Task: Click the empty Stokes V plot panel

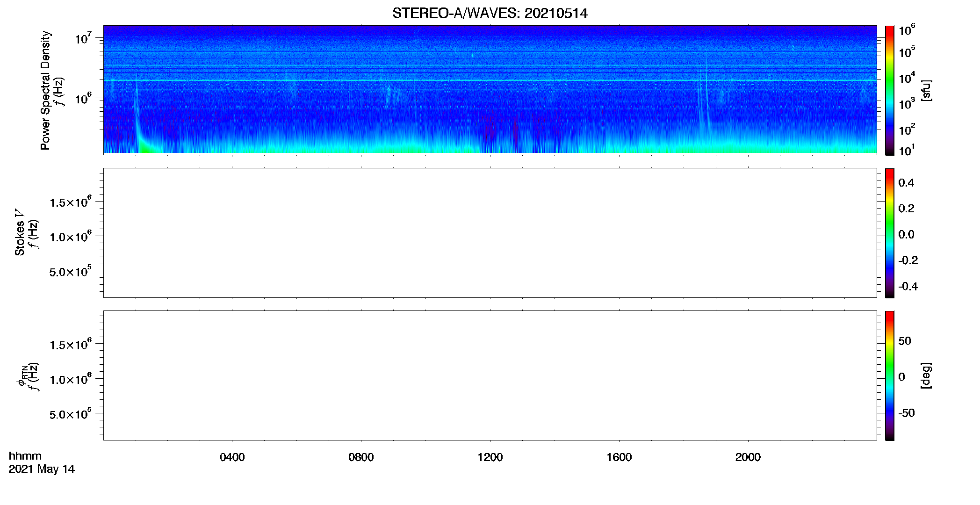Action: pos(490,233)
